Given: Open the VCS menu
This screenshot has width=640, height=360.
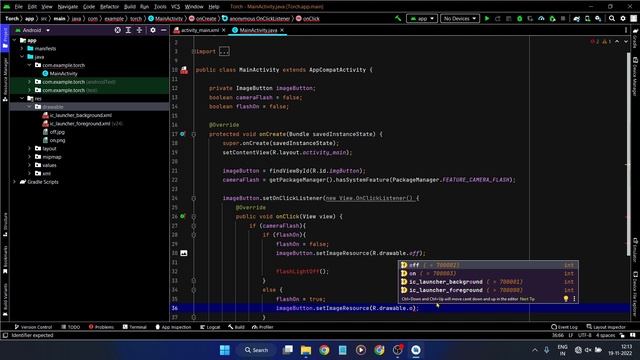Looking at the screenshot, I should point(176,7).
